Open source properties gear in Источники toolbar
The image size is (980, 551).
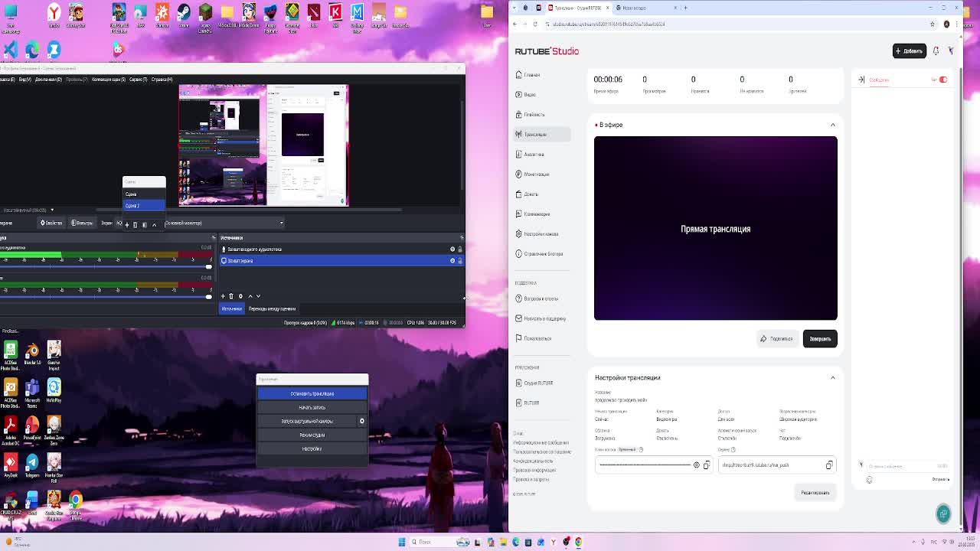[x=240, y=296]
